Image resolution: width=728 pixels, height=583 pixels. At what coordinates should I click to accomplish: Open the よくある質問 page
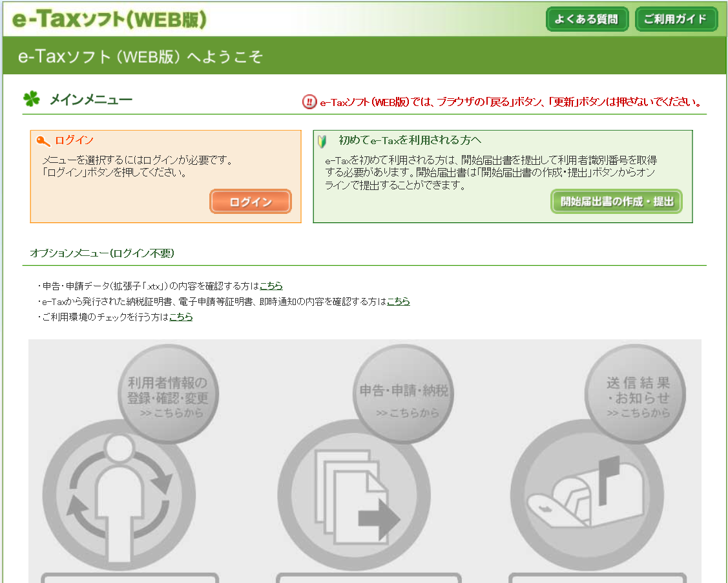click(x=587, y=19)
